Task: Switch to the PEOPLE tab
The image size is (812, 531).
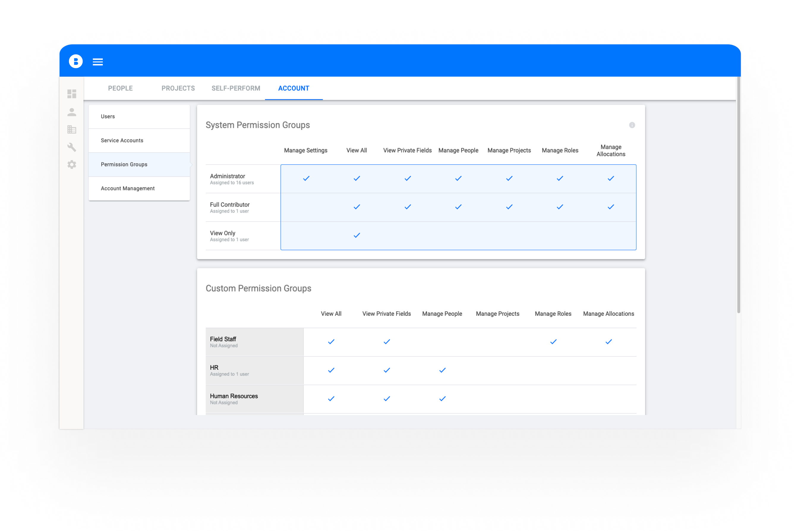Action: pos(120,88)
